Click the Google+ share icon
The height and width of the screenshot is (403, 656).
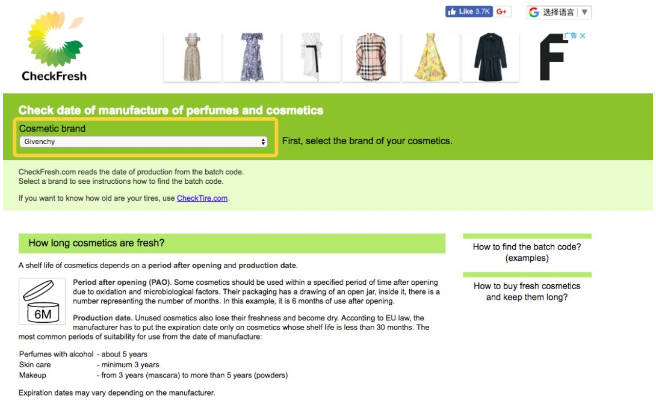[503, 12]
